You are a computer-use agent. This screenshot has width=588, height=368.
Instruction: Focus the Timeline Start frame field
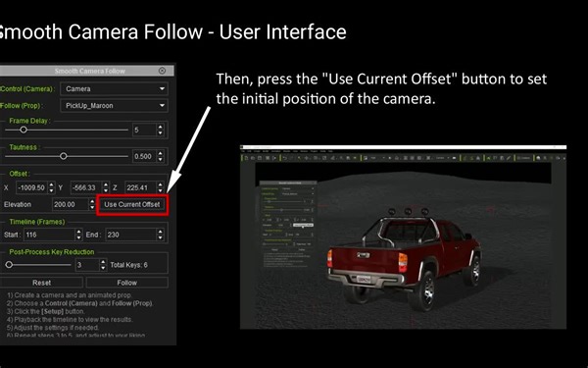[50, 235]
